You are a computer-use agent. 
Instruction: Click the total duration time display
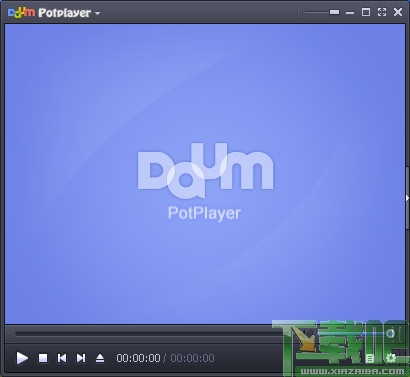tap(192, 358)
